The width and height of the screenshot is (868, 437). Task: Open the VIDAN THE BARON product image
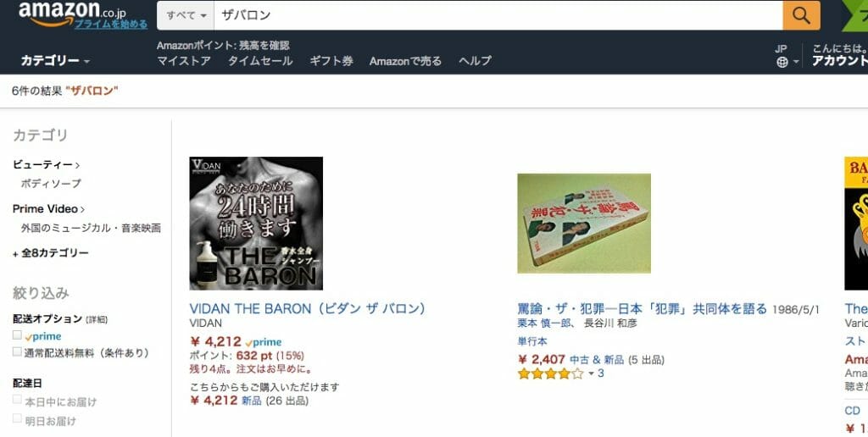(256, 224)
